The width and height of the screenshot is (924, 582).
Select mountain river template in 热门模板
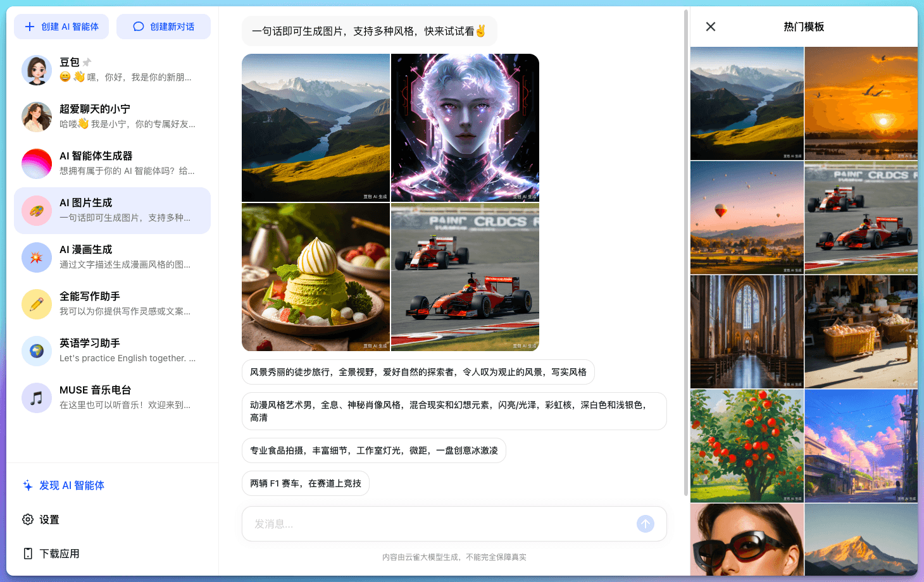click(747, 104)
